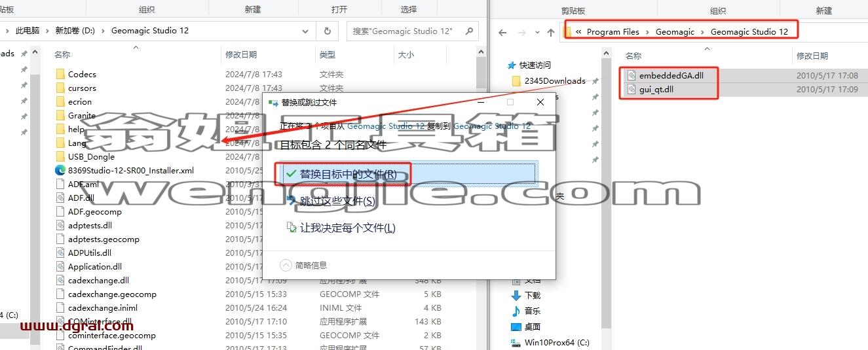Select the ADF.geocomp file icon

(60, 211)
